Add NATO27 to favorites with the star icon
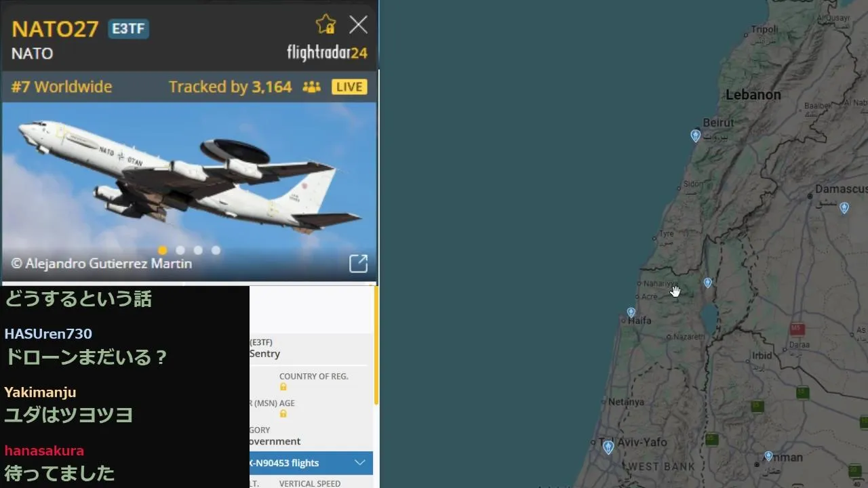 (x=325, y=25)
